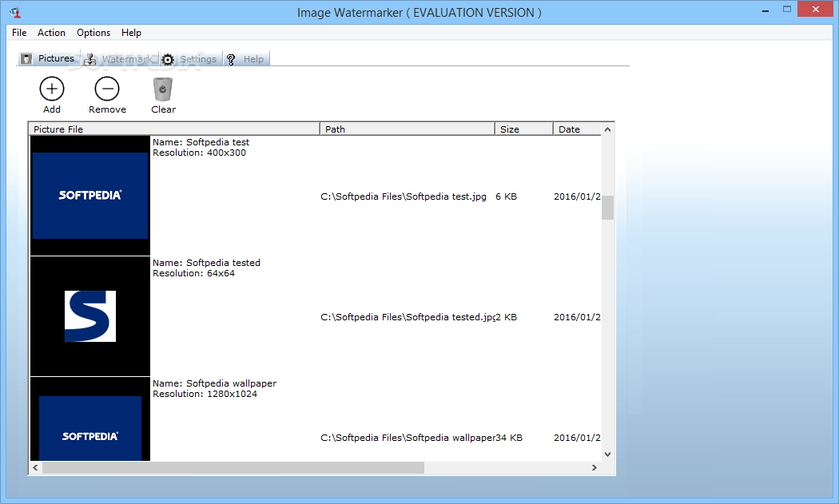The image size is (839, 504).
Task: Click the 'Remove' label under minus icon
Action: coord(108,109)
